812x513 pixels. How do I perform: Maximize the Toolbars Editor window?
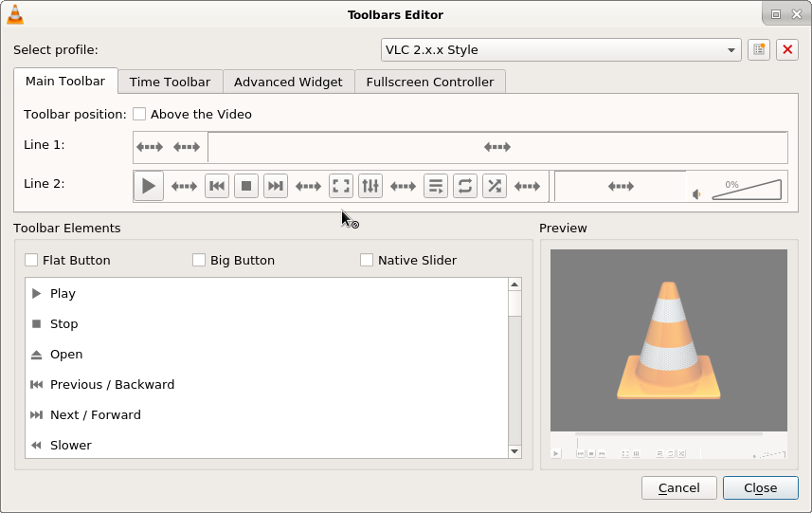776,14
